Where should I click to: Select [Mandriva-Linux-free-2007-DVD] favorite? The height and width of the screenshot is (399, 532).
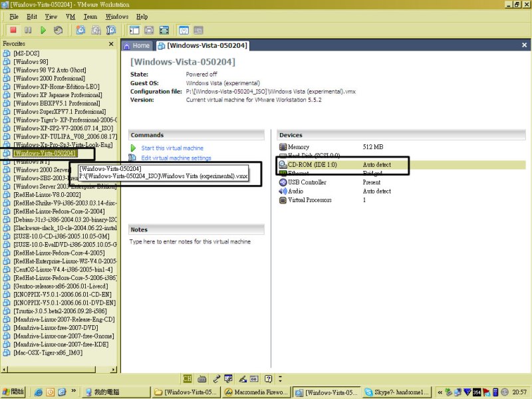click(x=56, y=327)
